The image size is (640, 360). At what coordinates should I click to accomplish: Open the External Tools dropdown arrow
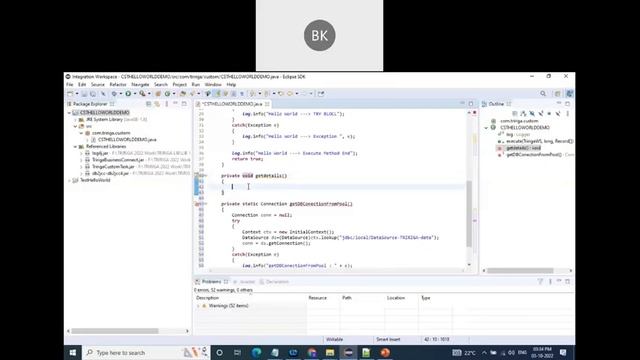click(149, 93)
